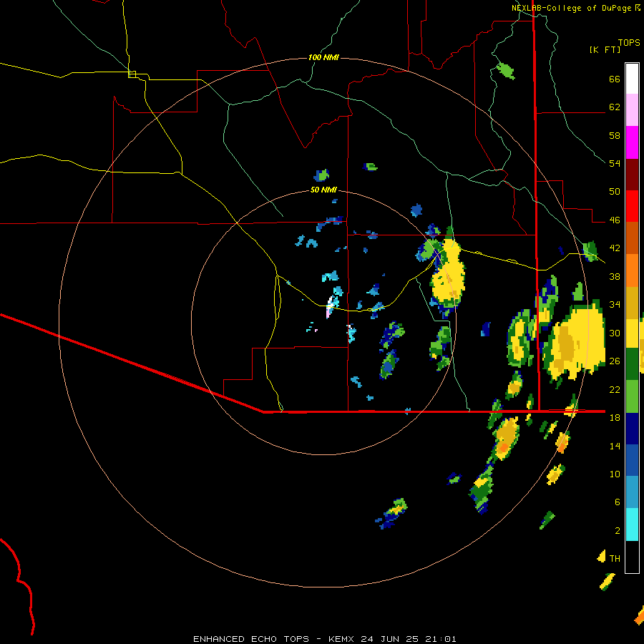Click the light pink legend swatch
The height and width of the screenshot is (644, 644).
tap(632, 110)
